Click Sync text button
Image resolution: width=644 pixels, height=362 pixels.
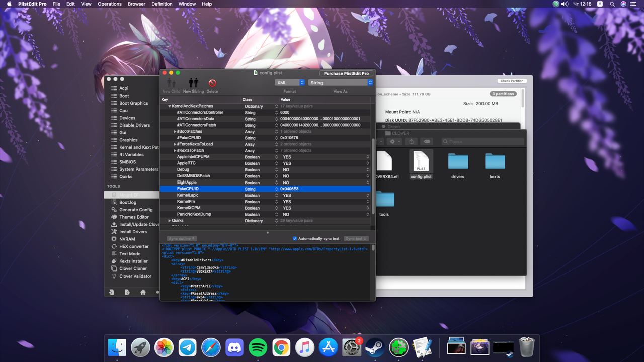[357, 238]
